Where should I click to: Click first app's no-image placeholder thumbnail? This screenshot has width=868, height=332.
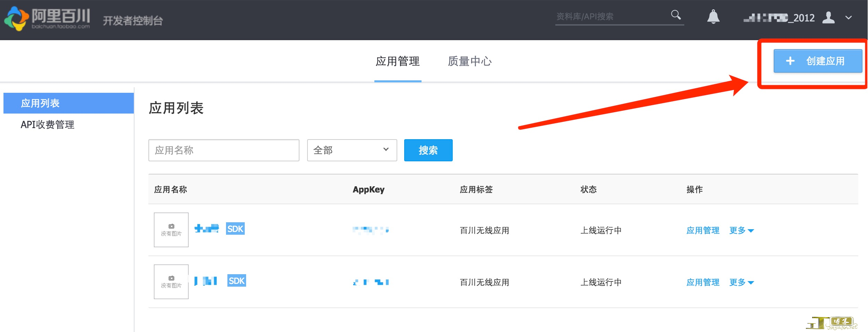tap(171, 230)
